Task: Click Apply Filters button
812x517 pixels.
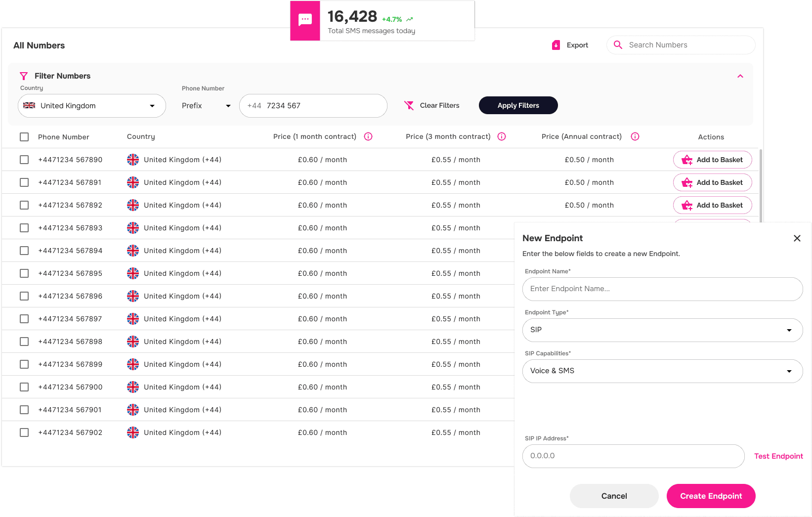Action: point(518,105)
